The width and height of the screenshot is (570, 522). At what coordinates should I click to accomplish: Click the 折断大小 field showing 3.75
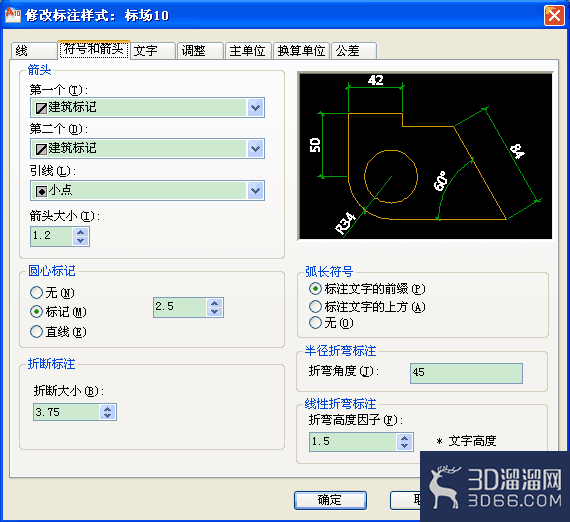(x=66, y=412)
